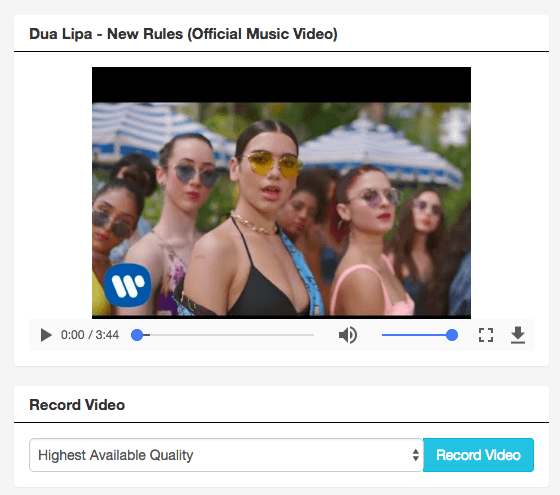Download the video with the arrow icon
Image resolution: width=560 pixels, height=495 pixels.
(518, 335)
